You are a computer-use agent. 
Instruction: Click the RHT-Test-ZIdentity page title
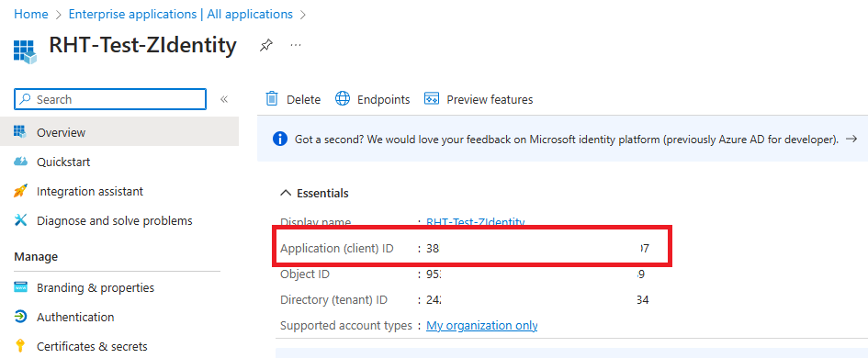pos(142,45)
